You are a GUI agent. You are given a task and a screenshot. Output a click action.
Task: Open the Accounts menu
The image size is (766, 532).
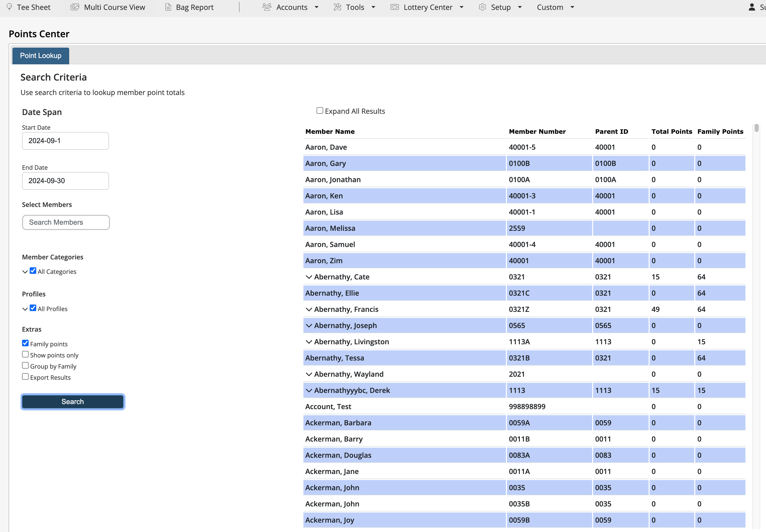(x=292, y=7)
